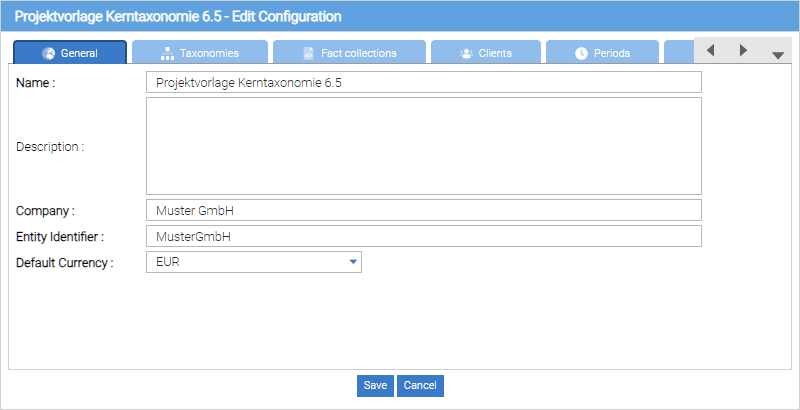This screenshot has height=410, width=800.
Task: Focus the Name input field
Action: 423,82
